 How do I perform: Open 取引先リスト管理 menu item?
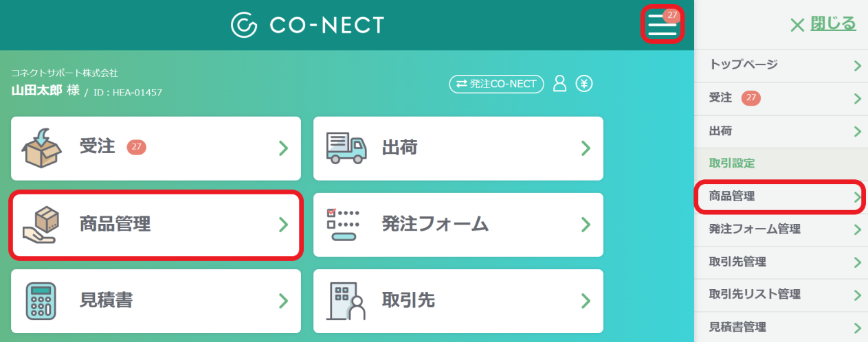pos(781,295)
